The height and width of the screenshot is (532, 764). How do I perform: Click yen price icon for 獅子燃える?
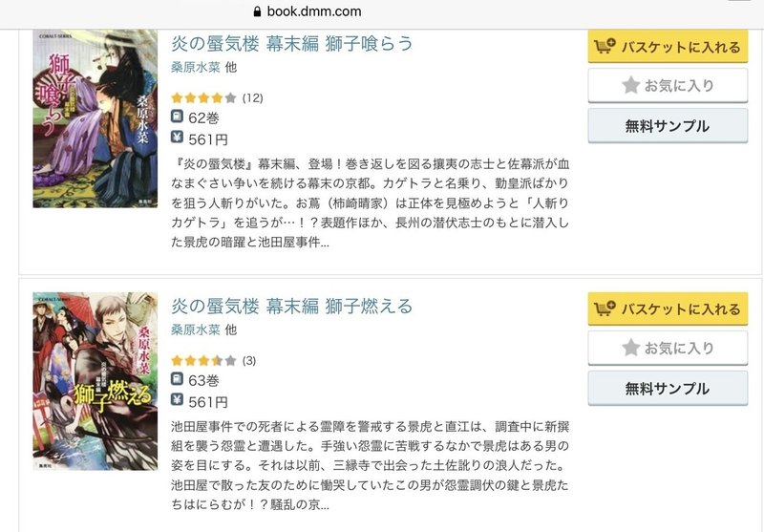178,400
